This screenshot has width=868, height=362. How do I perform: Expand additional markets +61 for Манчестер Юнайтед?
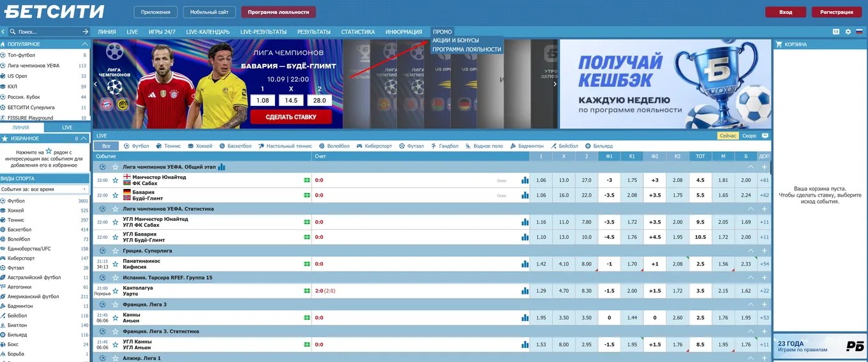coord(765,180)
